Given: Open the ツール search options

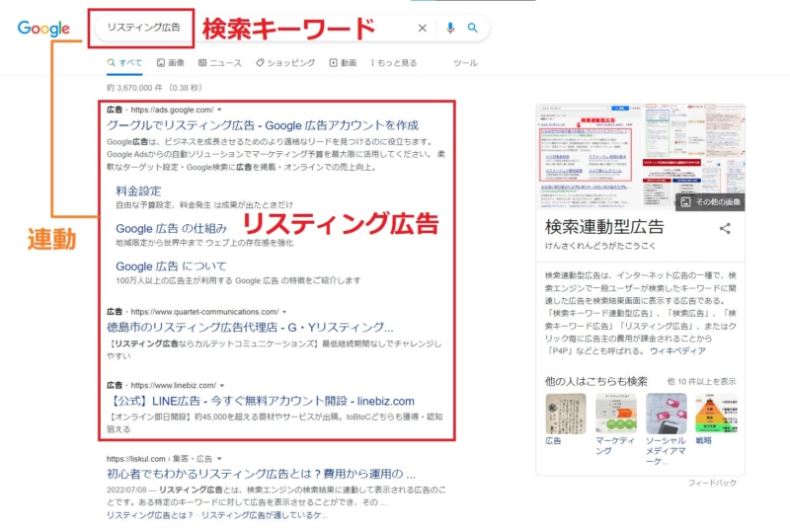Looking at the screenshot, I should click(464, 62).
